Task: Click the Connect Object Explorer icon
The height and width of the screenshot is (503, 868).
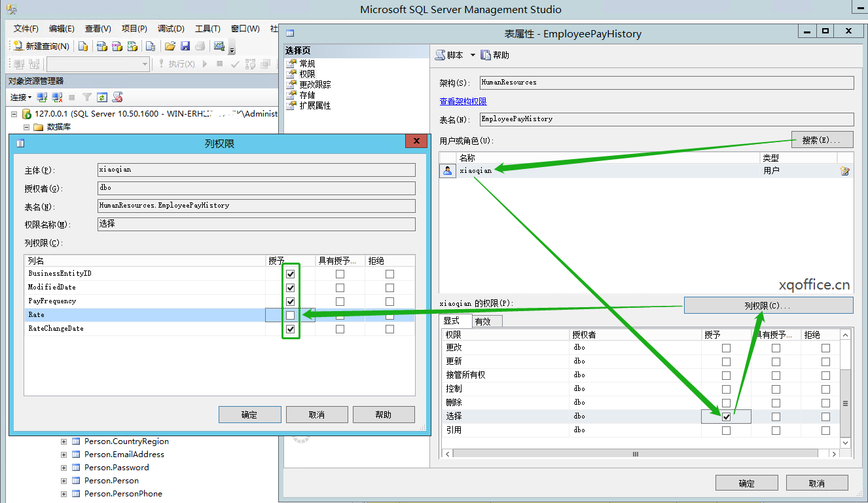Action: (x=42, y=97)
